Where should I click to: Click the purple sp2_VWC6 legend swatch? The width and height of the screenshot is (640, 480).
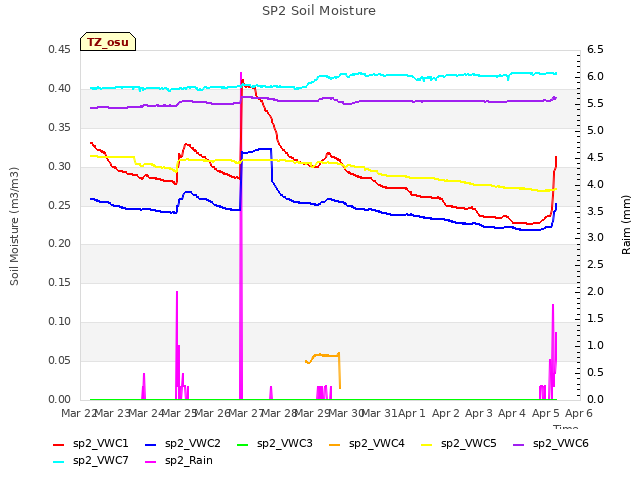point(519,444)
